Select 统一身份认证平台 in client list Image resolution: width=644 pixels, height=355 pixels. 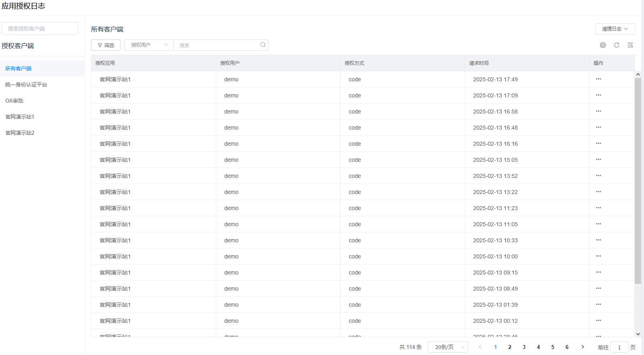click(x=26, y=85)
